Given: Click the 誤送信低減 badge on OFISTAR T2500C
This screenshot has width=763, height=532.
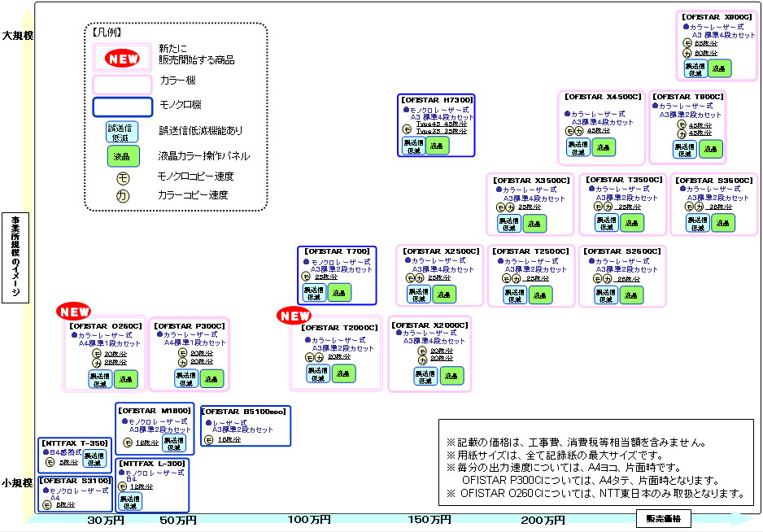Looking at the screenshot, I should pyautogui.click(x=515, y=295).
